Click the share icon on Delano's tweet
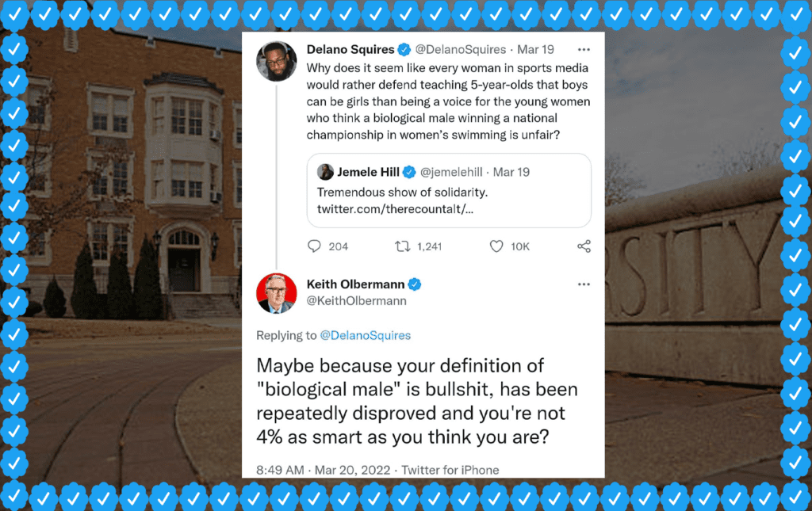The width and height of the screenshot is (812, 511). [584, 246]
